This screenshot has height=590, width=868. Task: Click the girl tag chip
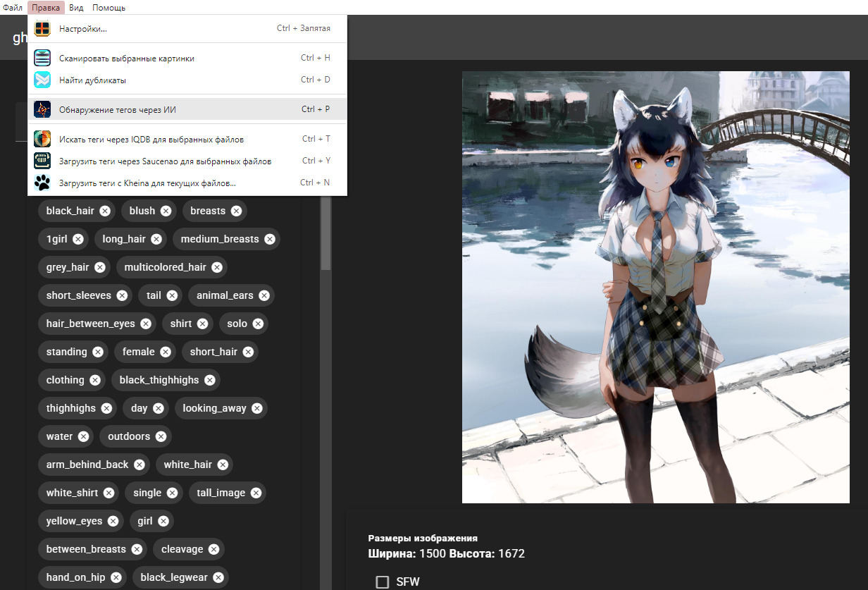coord(151,521)
